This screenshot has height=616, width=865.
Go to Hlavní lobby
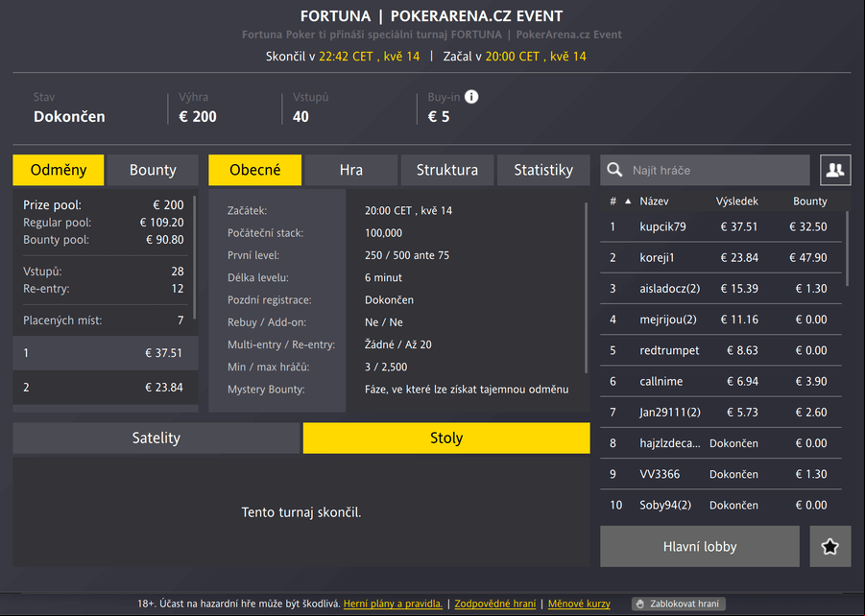click(700, 547)
